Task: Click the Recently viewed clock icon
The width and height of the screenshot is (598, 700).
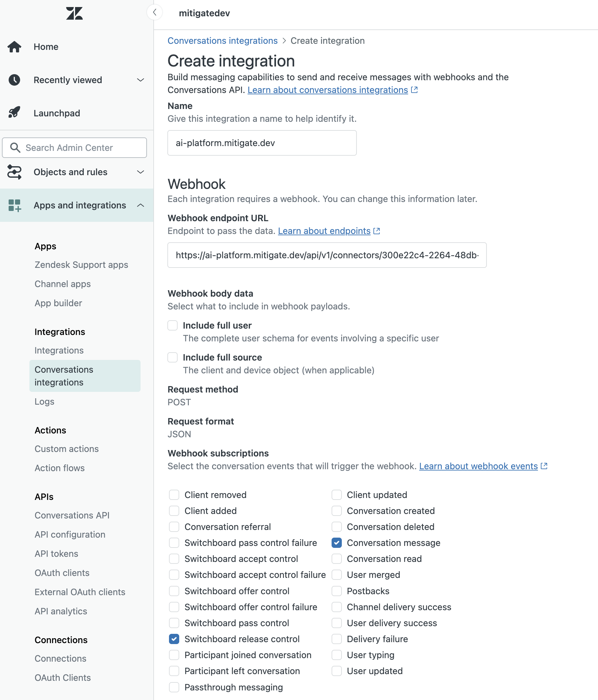Action: click(14, 80)
